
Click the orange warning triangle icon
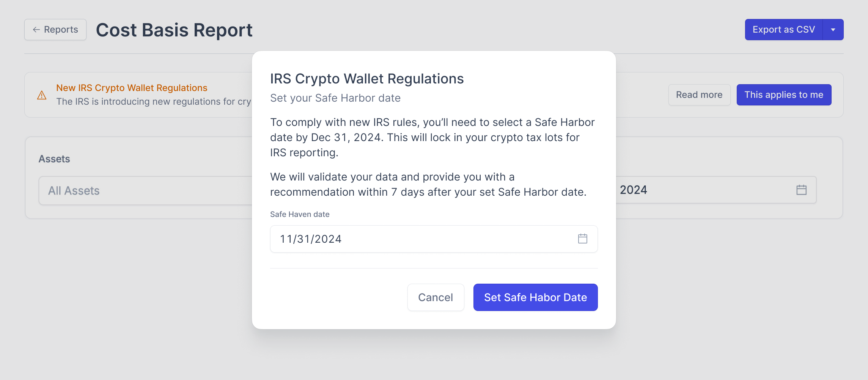(42, 95)
